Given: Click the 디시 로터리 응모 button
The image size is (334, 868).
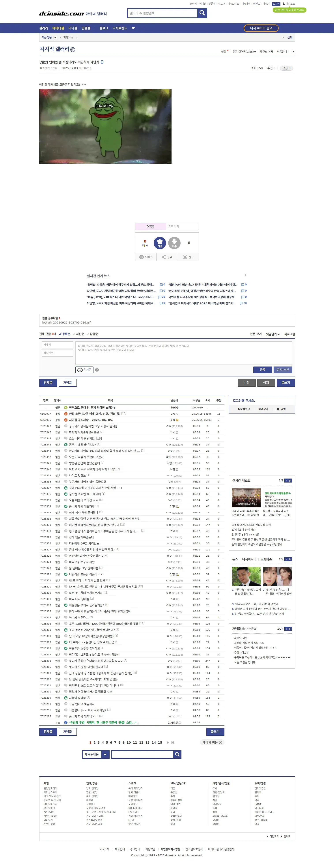Looking at the screenshot, I should (x=261, y=28).
